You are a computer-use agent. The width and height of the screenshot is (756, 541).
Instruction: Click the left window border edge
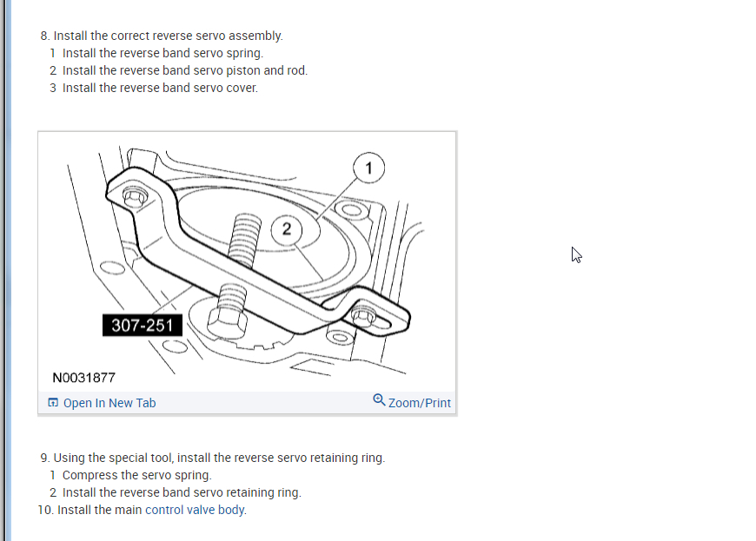coord(7,270)
